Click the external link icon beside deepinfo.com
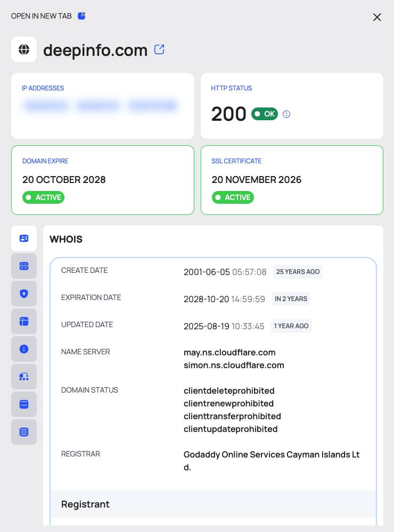The height and width of the screenshot is (532, 394). tap(159, 49)
